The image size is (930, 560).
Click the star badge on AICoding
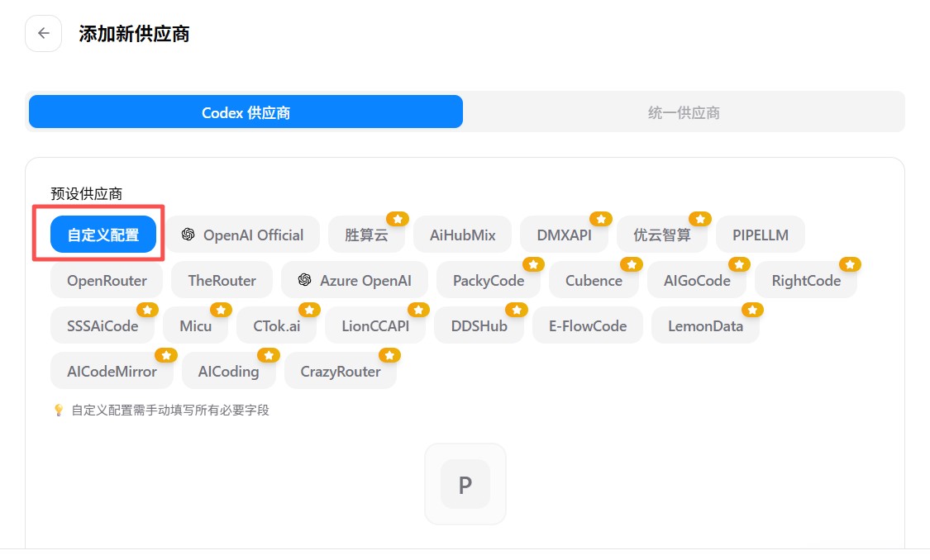pos(268,355)
